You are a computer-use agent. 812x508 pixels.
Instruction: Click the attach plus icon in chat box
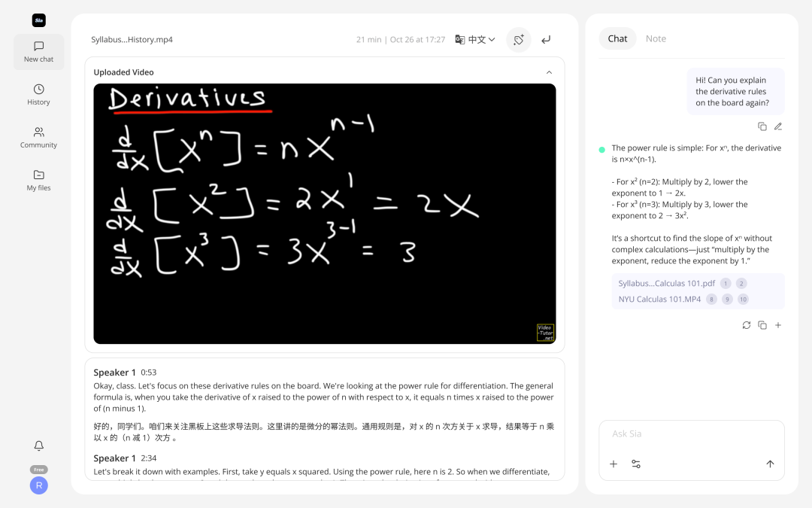(614, 464)
